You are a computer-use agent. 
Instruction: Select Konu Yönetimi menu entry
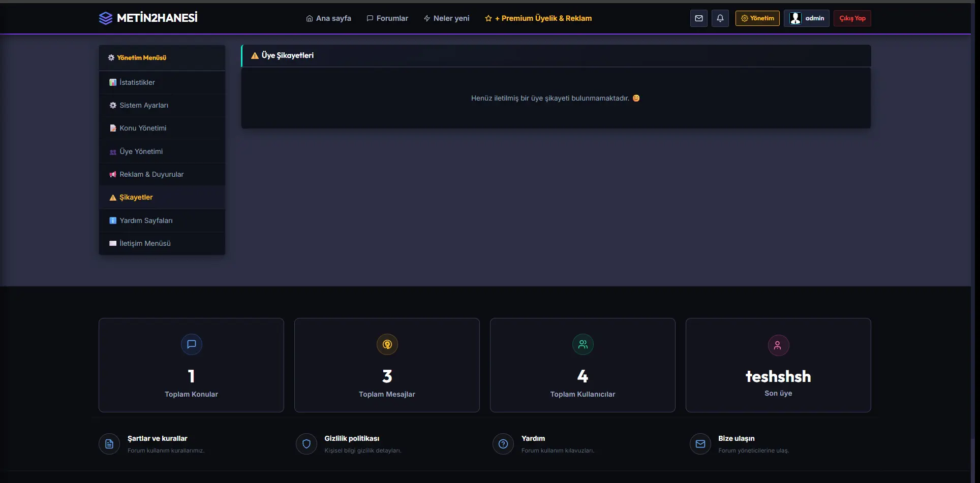coord(162,128)
